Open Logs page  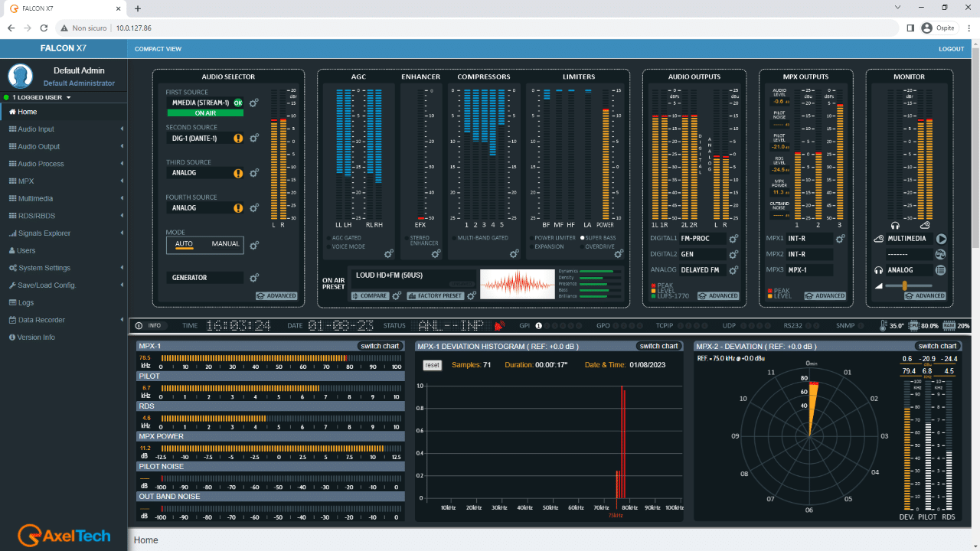pyautogui.click(x=64, y=302)
